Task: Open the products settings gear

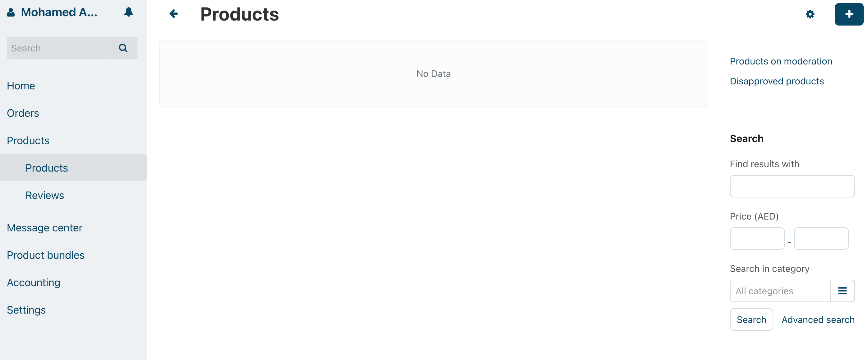Action: point(810,14)
